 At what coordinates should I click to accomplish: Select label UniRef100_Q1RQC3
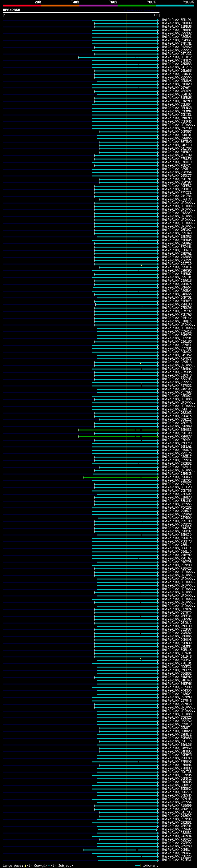tap(176, 497)
